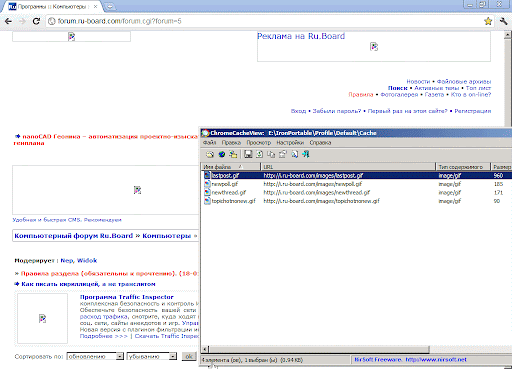Sort by Тип содержимого column header
This screenshot has height=369, width=512.
coord(463,167)
